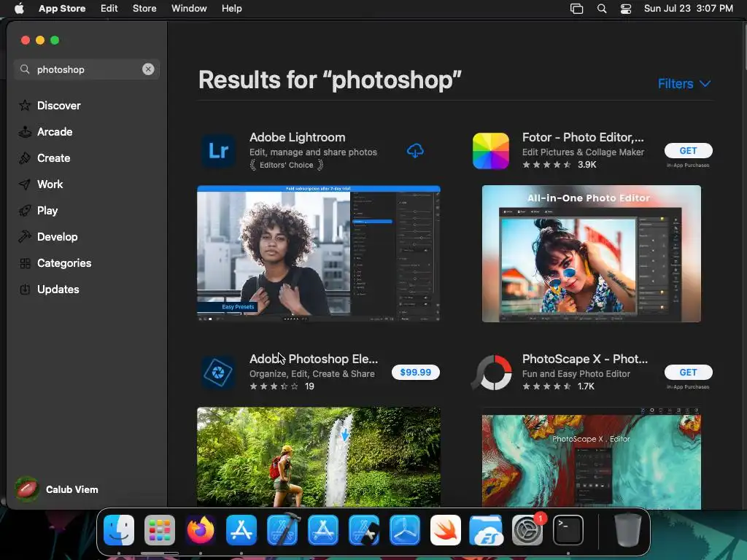This screenshot has height=560, width=747.
Task: Open the Window menu
Action: (189, 9)
